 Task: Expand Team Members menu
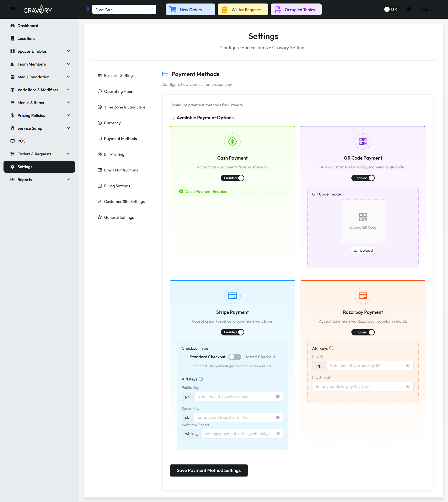tap(68, 64)
